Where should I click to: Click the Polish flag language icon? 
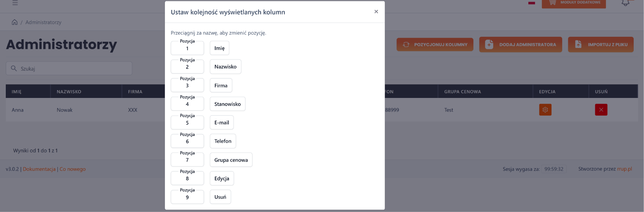point(532,3)
